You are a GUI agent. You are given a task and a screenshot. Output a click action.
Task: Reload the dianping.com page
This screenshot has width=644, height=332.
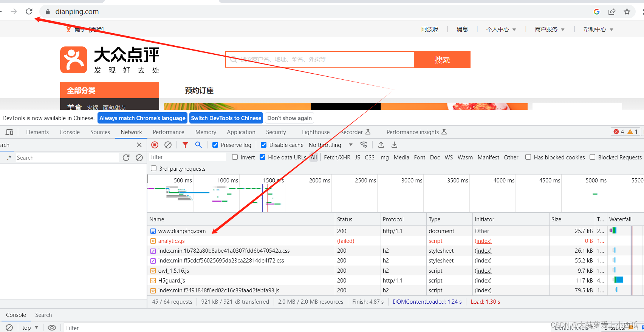[x=29, y=11]
